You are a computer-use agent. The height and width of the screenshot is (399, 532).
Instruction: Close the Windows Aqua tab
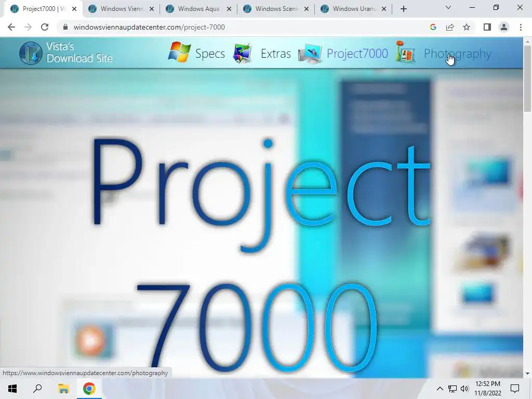pyautogui.click(x=229, y=9)
